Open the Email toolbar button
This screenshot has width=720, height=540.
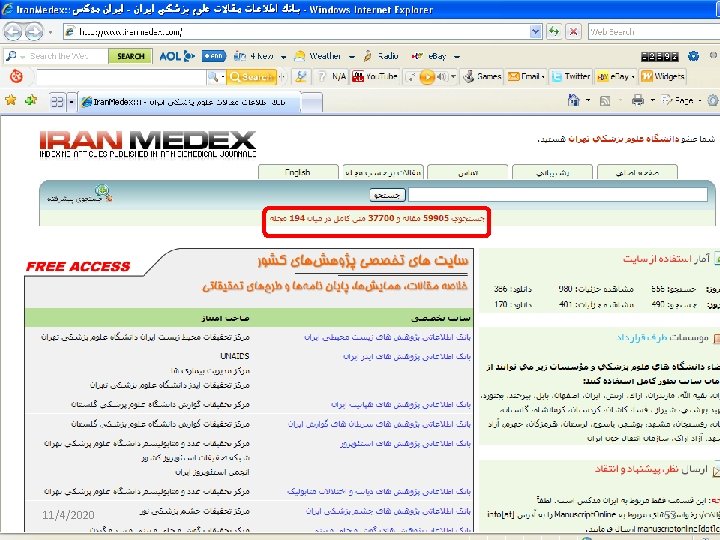coord(526,77)
